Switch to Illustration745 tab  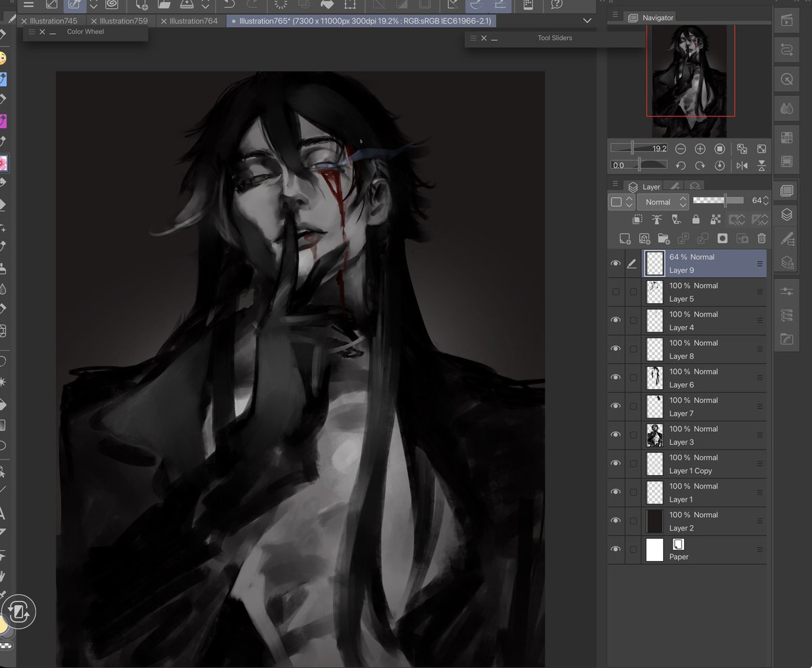click(x=53, y=21)
